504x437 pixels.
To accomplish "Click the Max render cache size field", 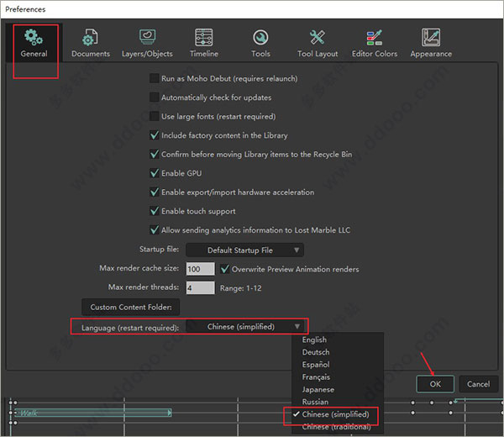I will click(x=200, y=269).
